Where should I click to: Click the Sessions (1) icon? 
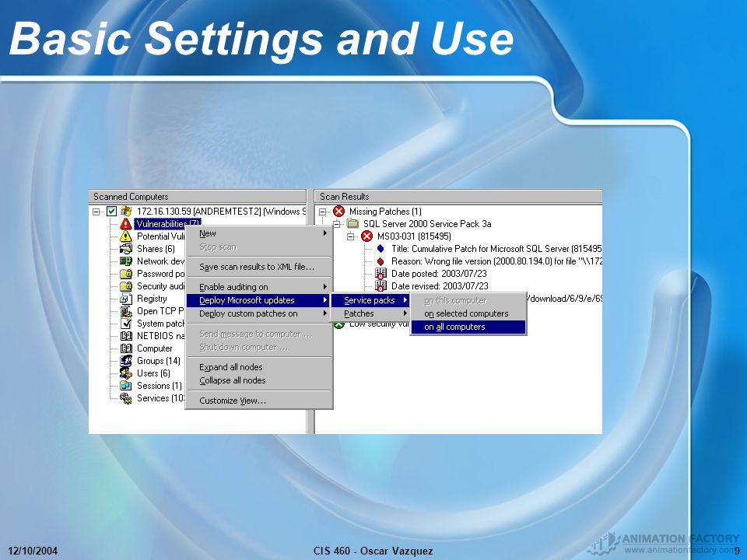126,386
